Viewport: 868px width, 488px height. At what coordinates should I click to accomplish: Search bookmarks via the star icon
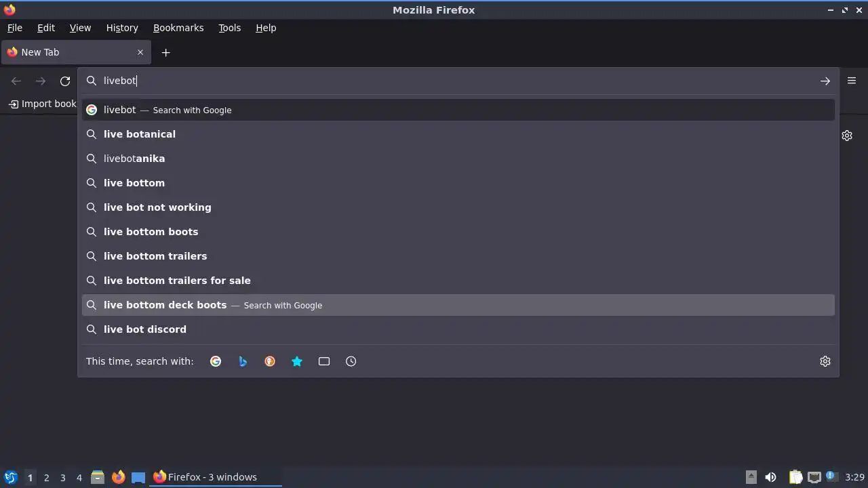click(x=297, y=361)
